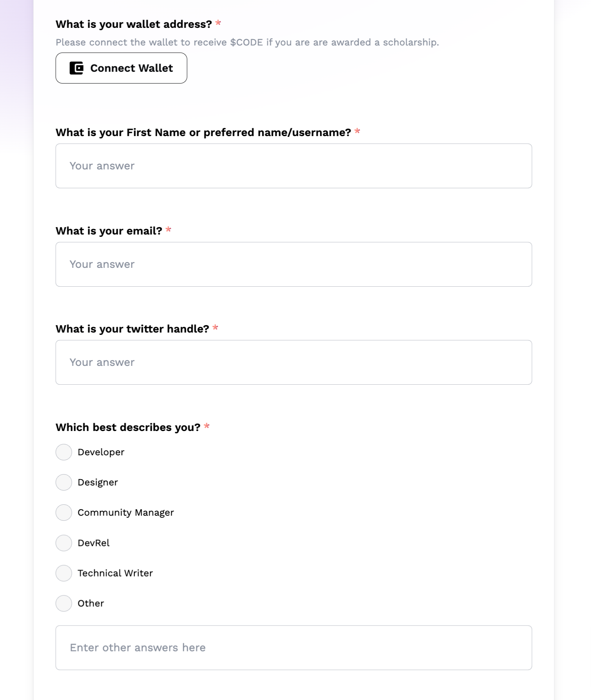Click the 'What is your twitter handle?' label
The image size is (591, 700).
(x=132, y=329)
